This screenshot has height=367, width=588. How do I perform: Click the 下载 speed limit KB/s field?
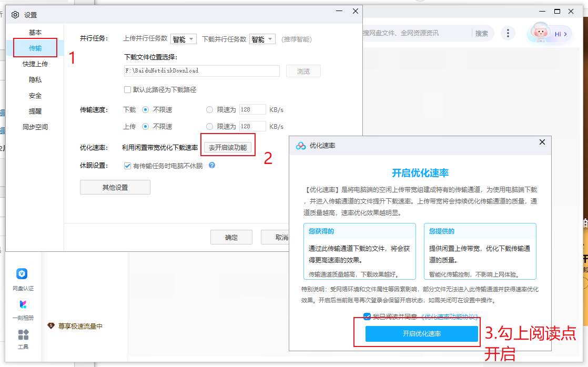click(x=252, y=109)
